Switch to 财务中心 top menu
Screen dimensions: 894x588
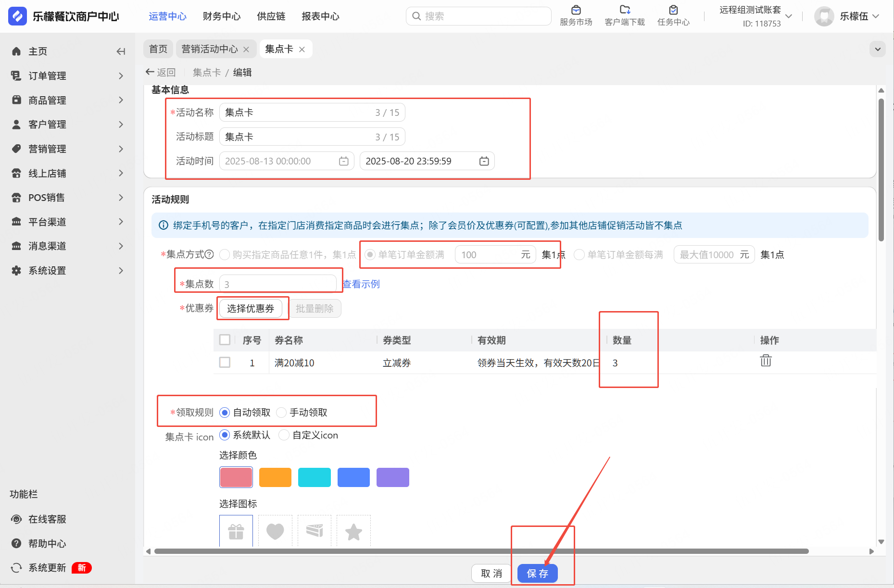pos(222,16)
